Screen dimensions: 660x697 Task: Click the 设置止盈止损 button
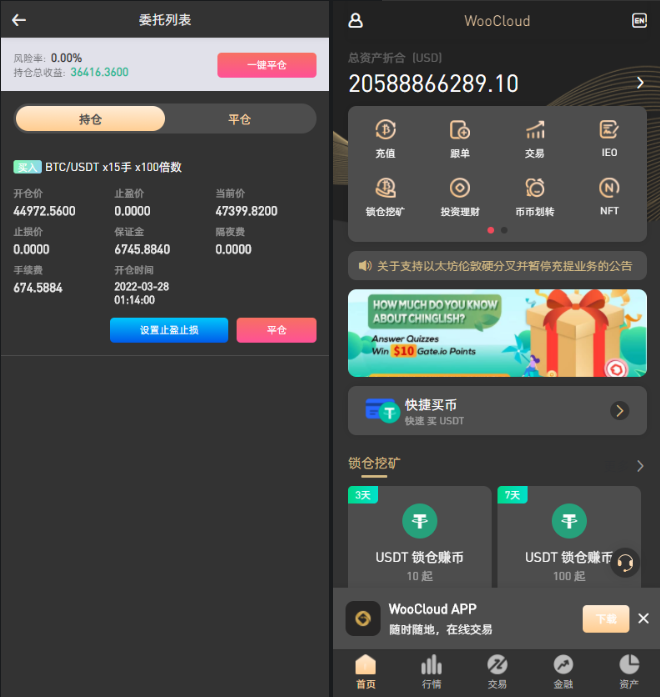pos(169,330)
